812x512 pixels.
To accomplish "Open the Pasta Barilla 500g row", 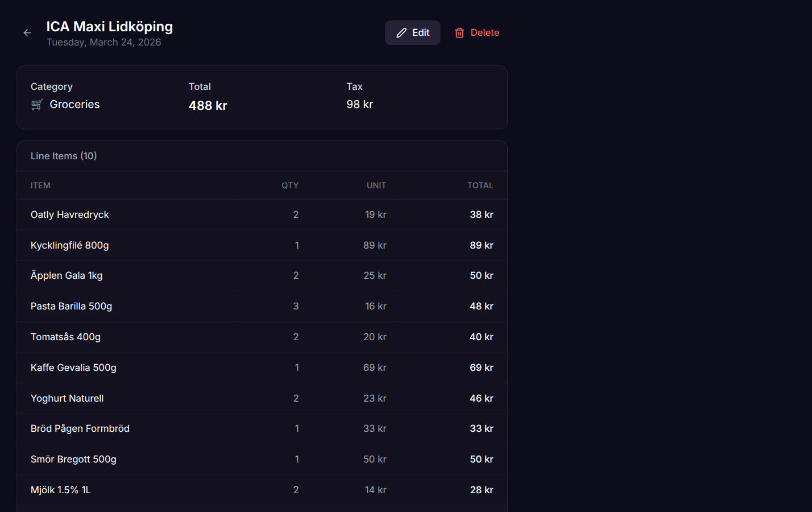I will coord(72,306).
